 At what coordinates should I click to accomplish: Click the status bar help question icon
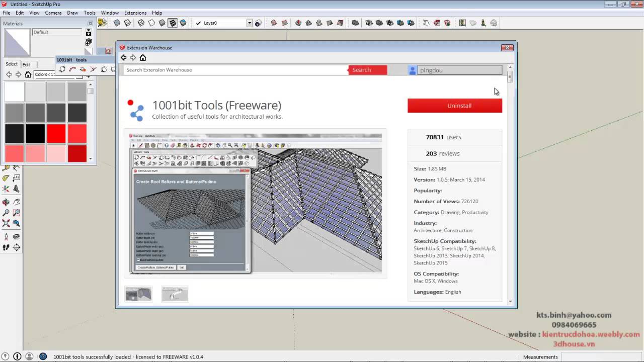pyautogui.click(x=43, y=356)
